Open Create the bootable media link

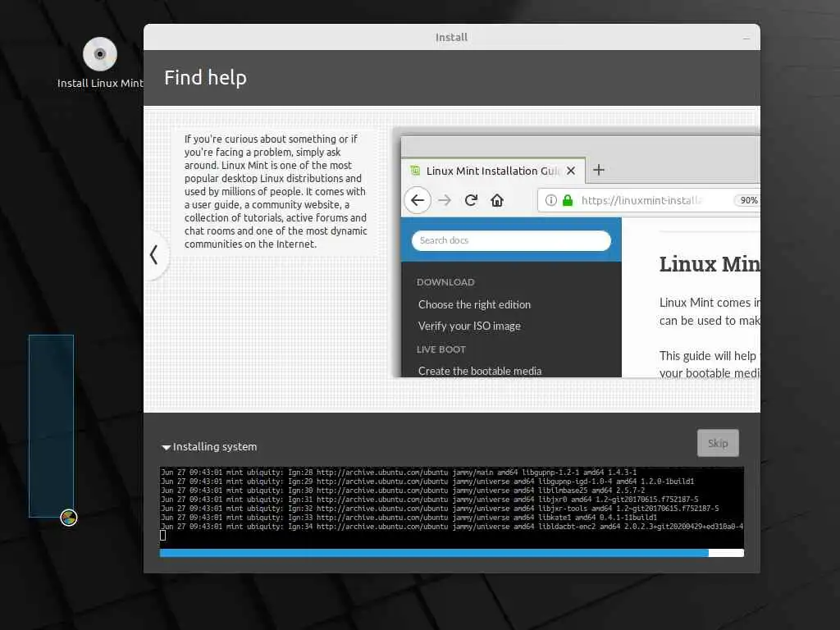[x=479, y=371]
